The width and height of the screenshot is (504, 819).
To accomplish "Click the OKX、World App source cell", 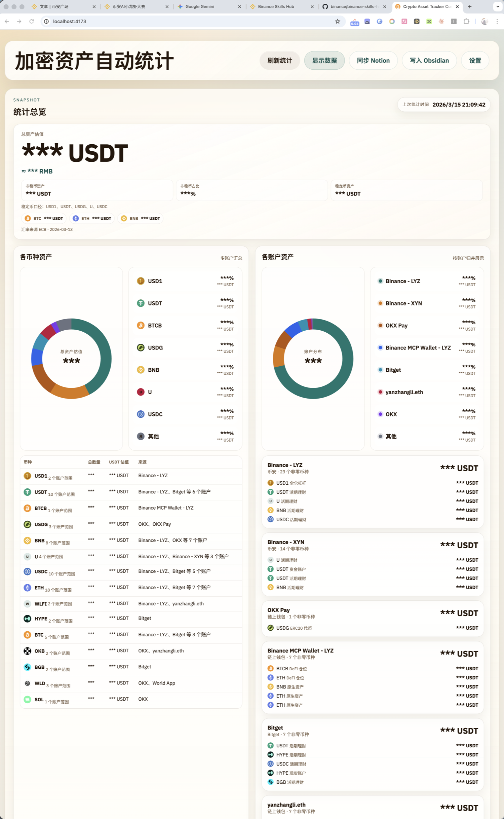I will pyautogui.click(x=157, y=683).
